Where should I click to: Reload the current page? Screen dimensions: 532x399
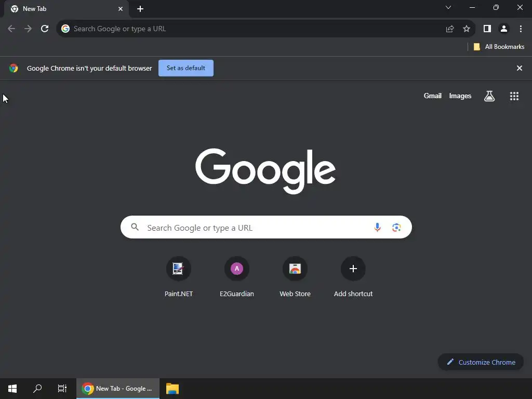coord(45,29)
